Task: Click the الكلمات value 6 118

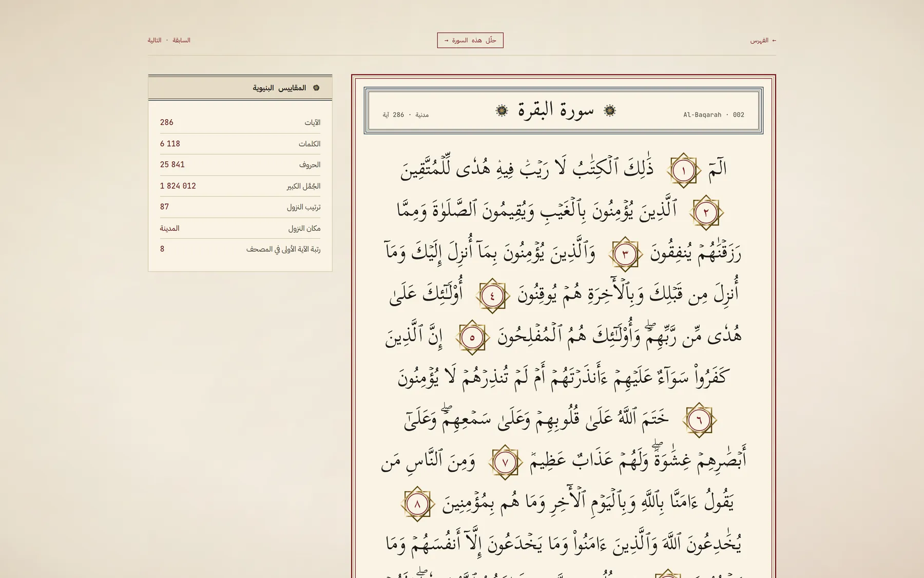Action: click(x=170, y=144)
